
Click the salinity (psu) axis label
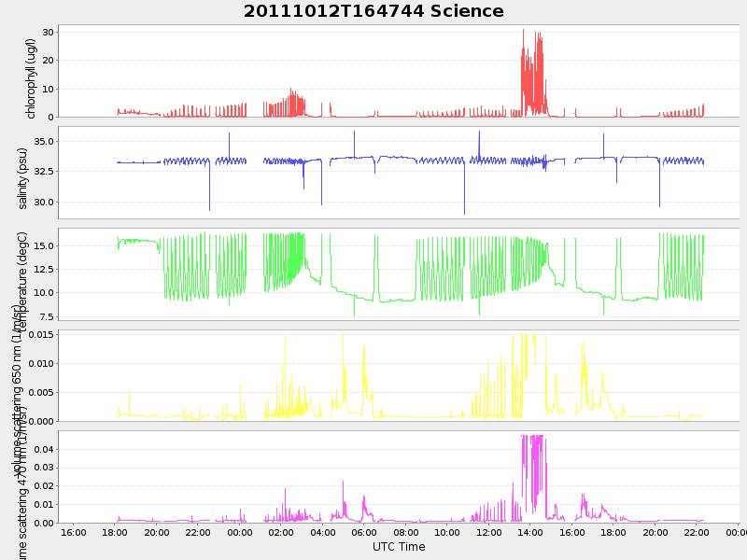click(22, 178)
